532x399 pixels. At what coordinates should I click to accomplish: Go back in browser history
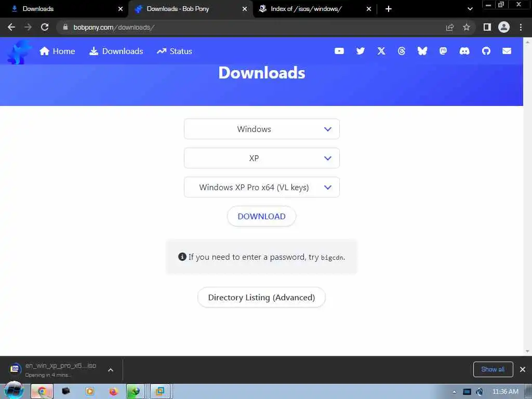[x=11, y=27]
